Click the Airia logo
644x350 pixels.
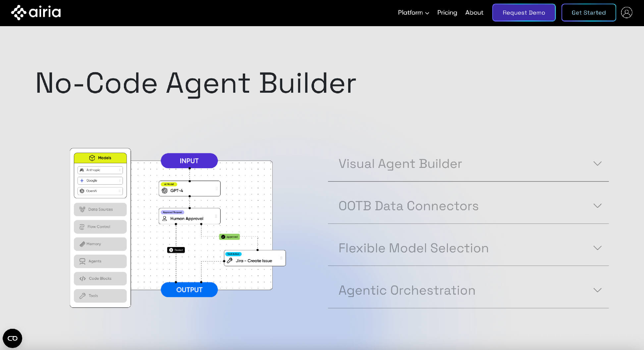pos(36,13)
